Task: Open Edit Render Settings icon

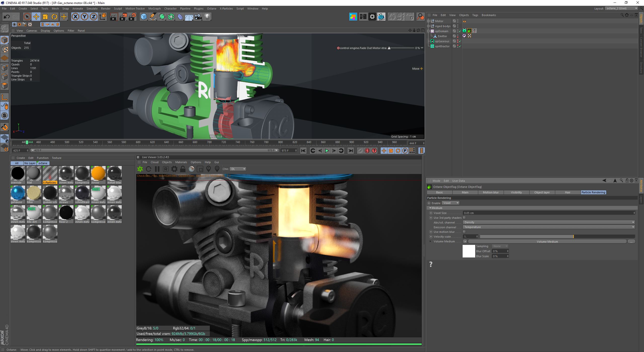Action: (132, 17)
